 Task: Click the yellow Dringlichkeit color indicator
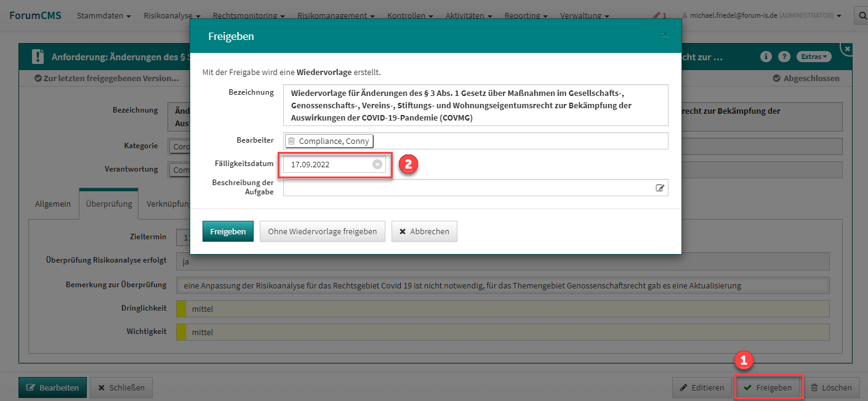pyautogui.click(x=181, y=309)
